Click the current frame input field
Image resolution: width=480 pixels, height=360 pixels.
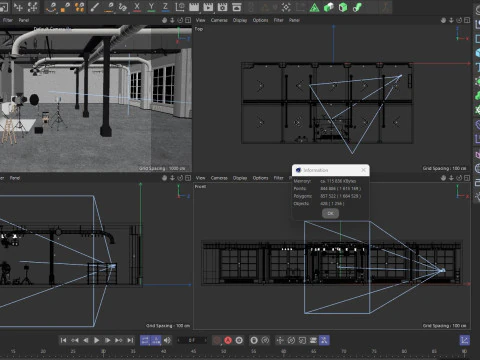point(192,340)
